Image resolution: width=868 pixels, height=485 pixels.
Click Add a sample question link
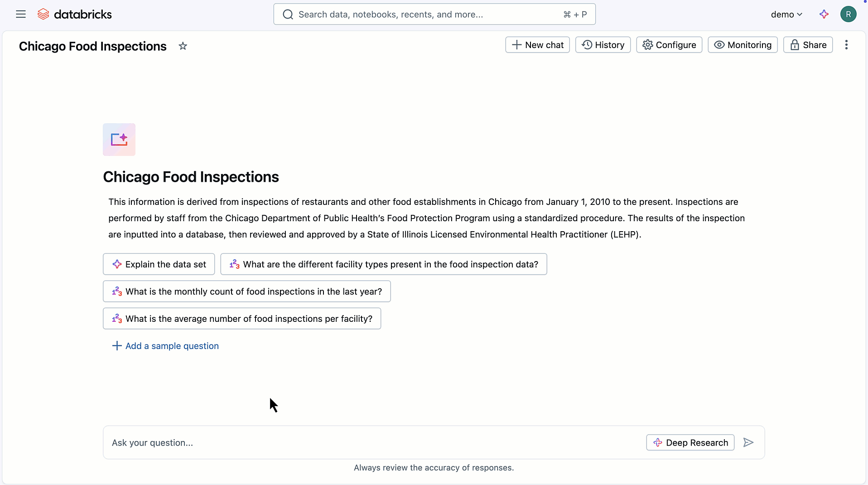(x=165, y=346)
